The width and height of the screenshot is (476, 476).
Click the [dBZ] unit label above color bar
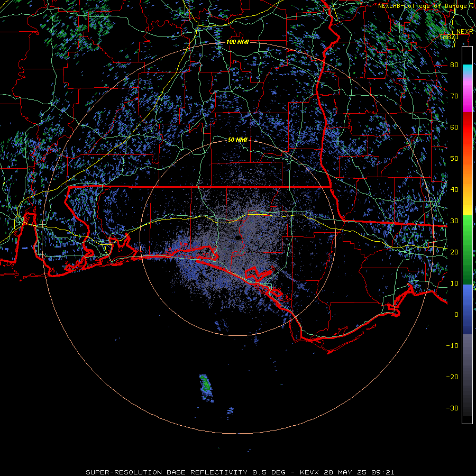click(449, 37)
